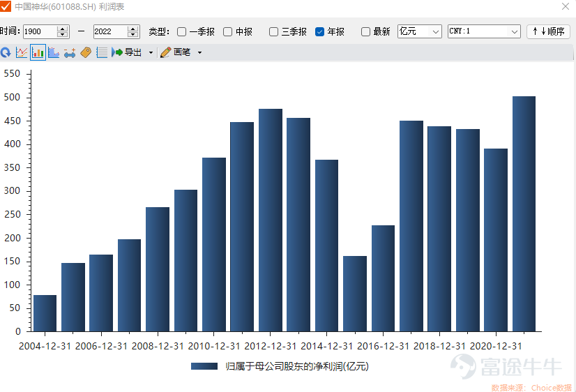
Task: Click the 顺序 sort order button
Action: [x=548, y=31]
